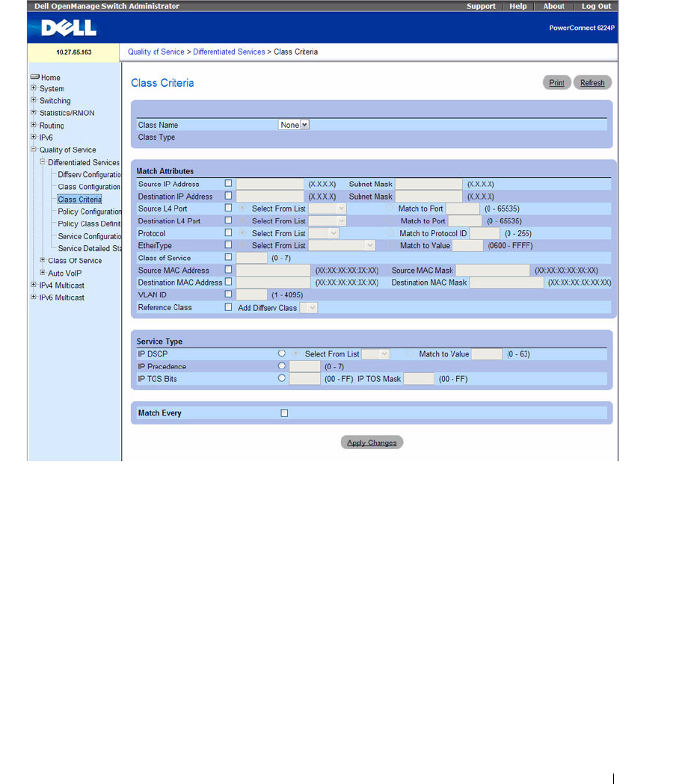Viewport: 673px width, 784px height.
Task: Click the Dell logo
Action: (69, 28)
